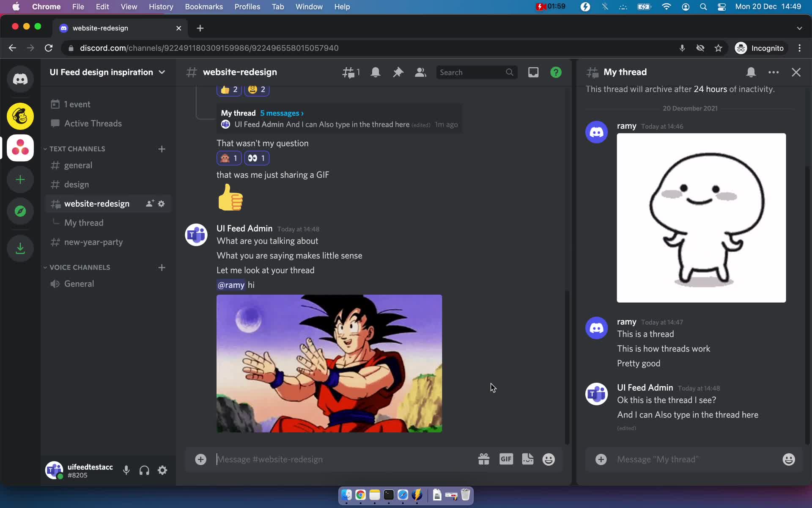Reload the page
812x508 pixels.
pos(49,48)
